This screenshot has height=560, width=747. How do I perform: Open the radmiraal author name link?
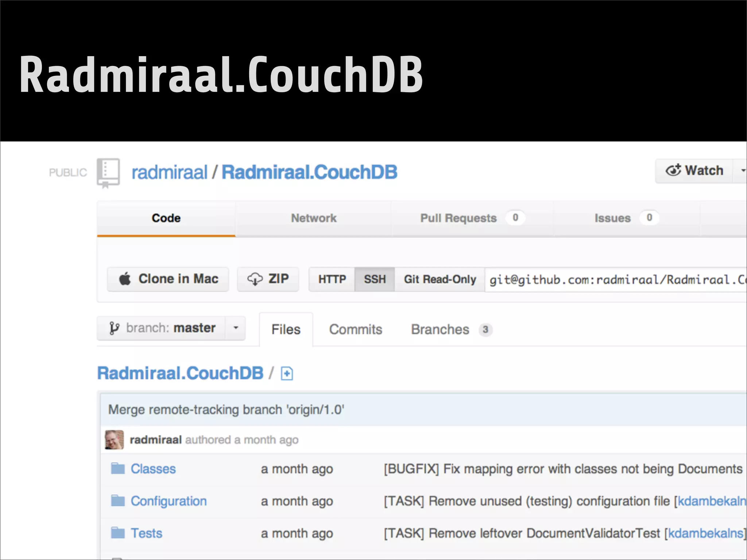click(x=156, y=440)
